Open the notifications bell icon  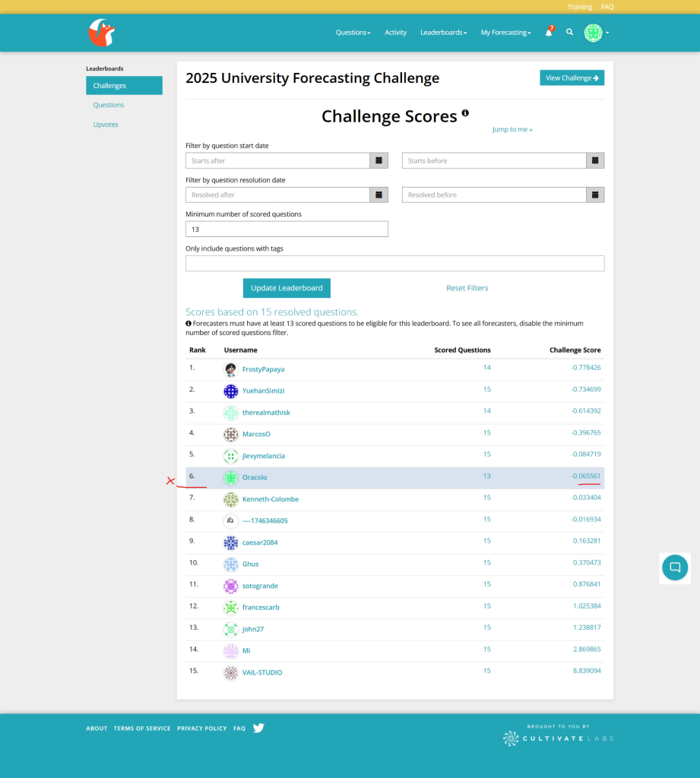click(x=549, y=33)
